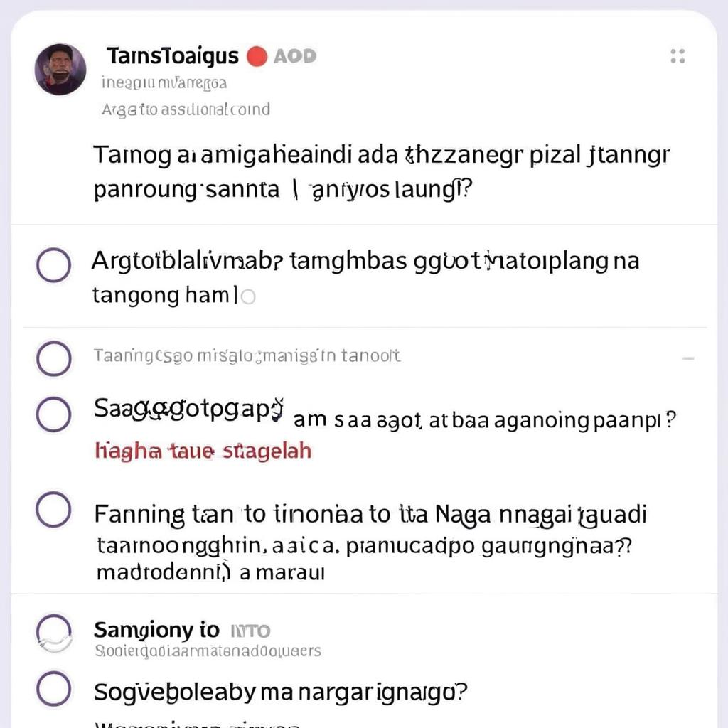Select the radio option starting with Fanning tan
Viewport: 728px width, 728px height.
click(54, 509)
